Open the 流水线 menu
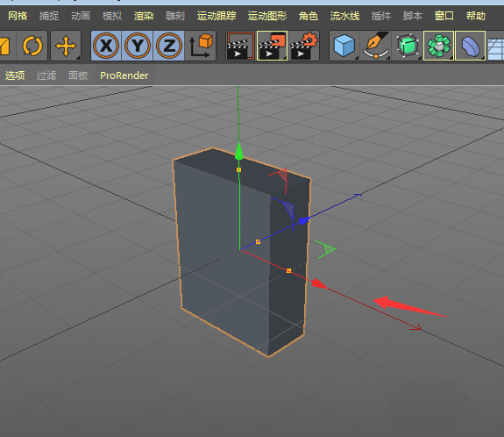Viewport: 504px width, 437px height. tap(344, 16)
